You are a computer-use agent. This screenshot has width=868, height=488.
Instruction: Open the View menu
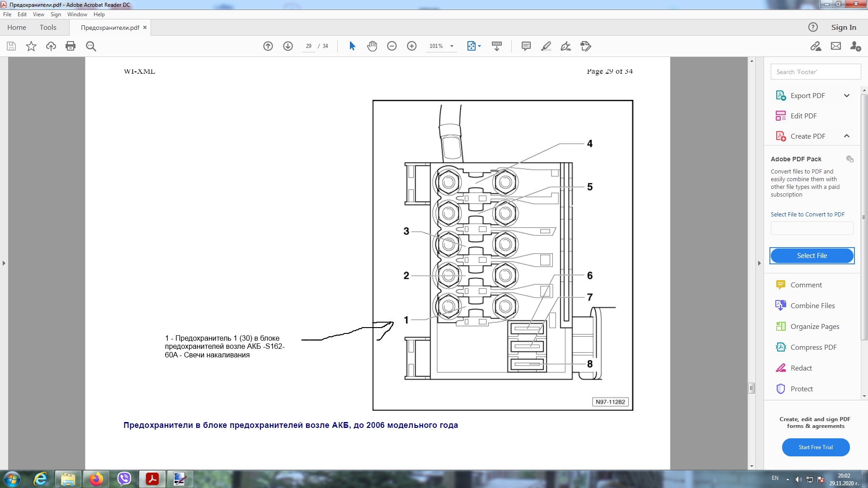click(x=38, y=14)
